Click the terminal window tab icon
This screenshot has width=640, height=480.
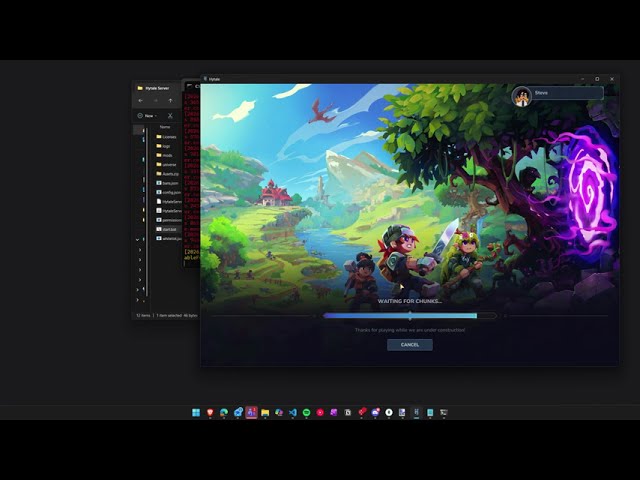[190, 86]
